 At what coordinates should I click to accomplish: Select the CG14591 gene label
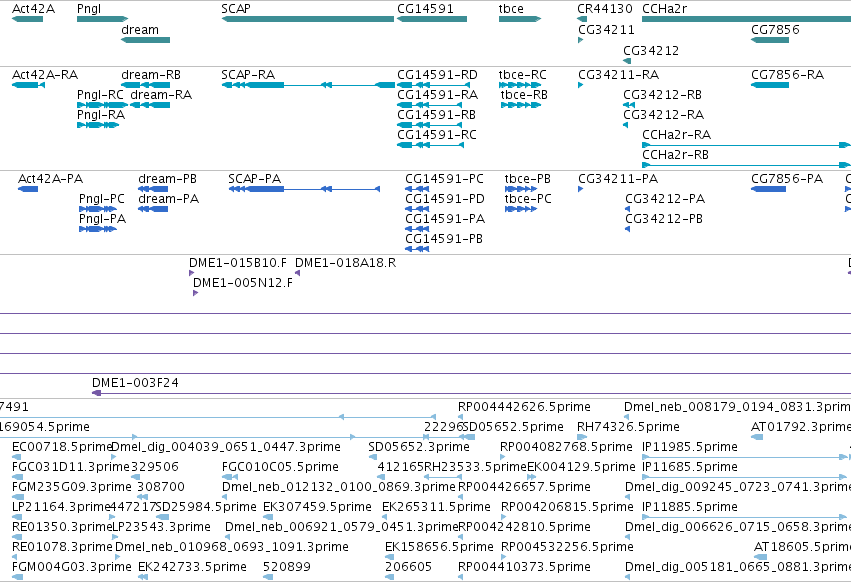pyautogui.click(x=425, y=9)
